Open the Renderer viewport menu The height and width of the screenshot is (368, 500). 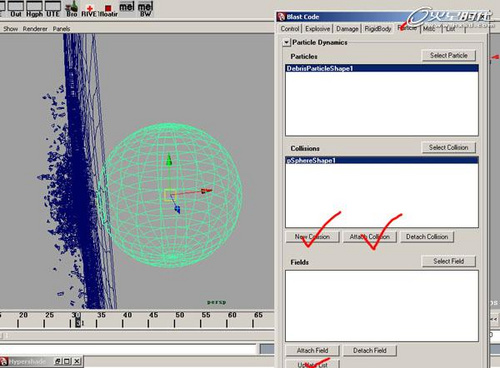click(35, 29)
